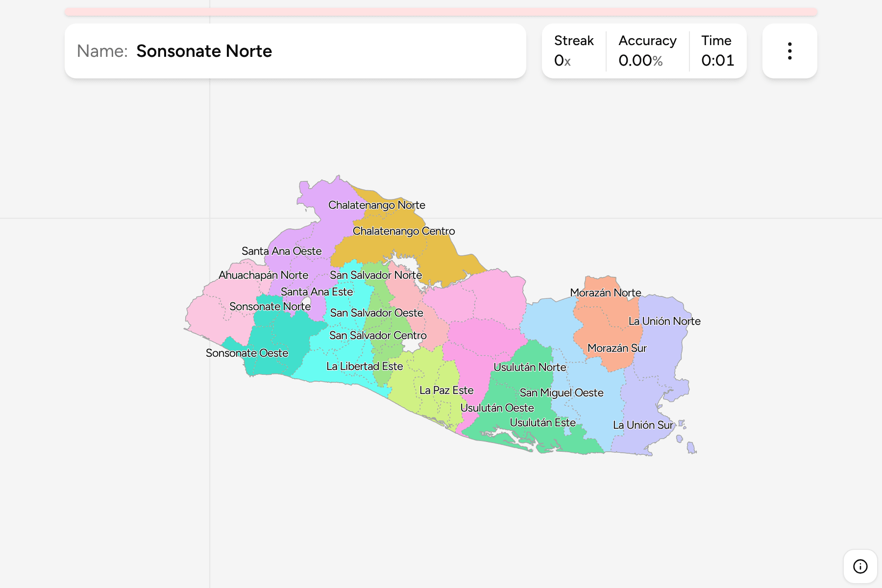Click the Ahuachapán Norte region label

pos(263,275)
